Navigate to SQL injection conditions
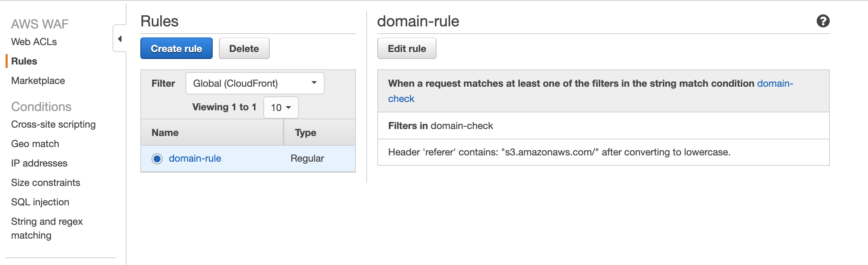The image size is (868, 265). point(40,202)
